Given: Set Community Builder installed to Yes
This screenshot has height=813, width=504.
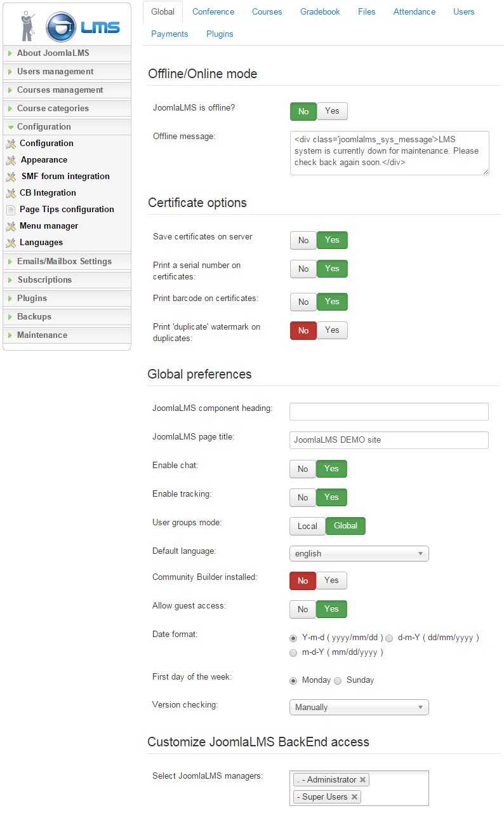Looking at the screenshot, I should tap(331, 581).
